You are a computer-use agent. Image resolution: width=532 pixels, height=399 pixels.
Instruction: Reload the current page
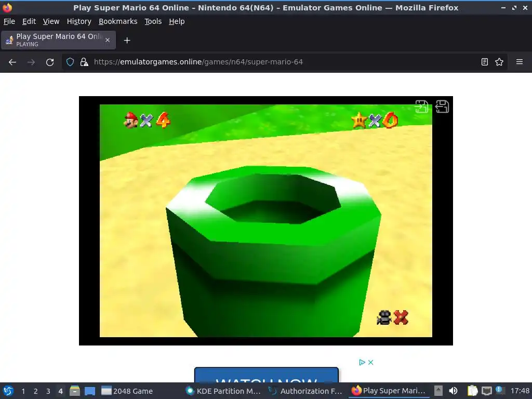coord(50,62)
